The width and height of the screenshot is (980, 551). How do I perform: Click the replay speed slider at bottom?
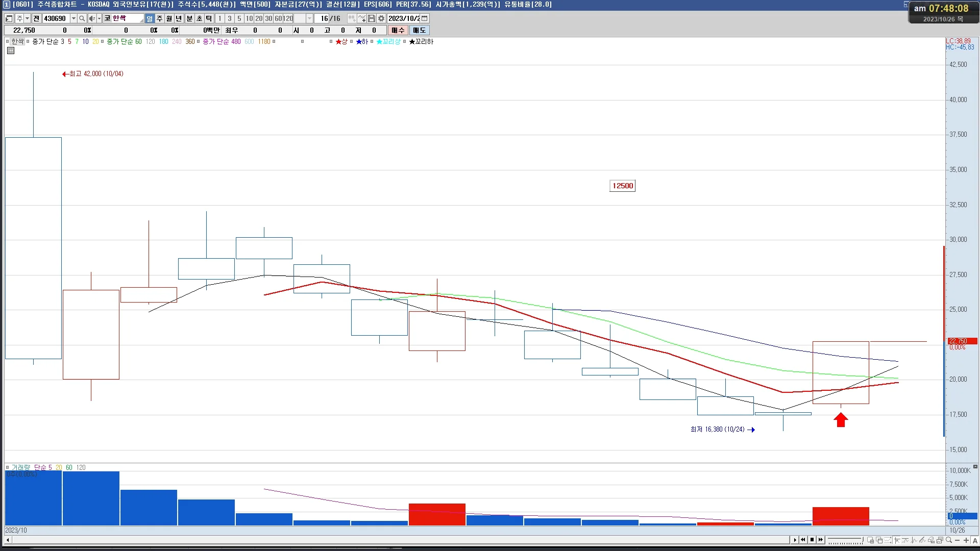[x=845, y=540]
